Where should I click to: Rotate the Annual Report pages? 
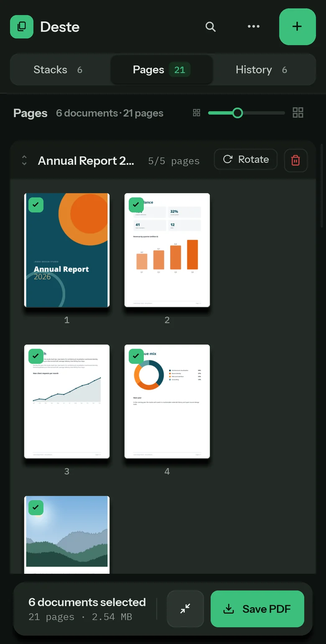tap(246, 159)
